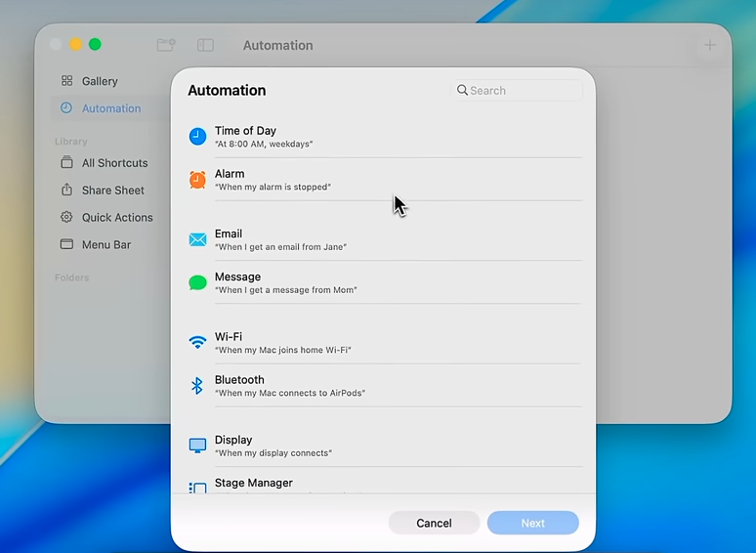This screenshot has width=756, height=553.
Task: Click the Email envelope icon
Action: point(197,239)
